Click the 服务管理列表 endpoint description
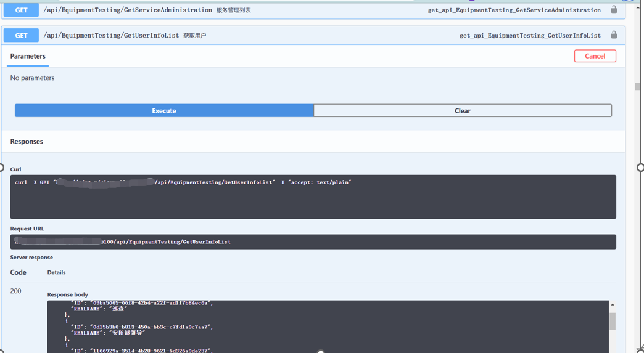Viewport: 644px width, 353px height. point(234,10)
